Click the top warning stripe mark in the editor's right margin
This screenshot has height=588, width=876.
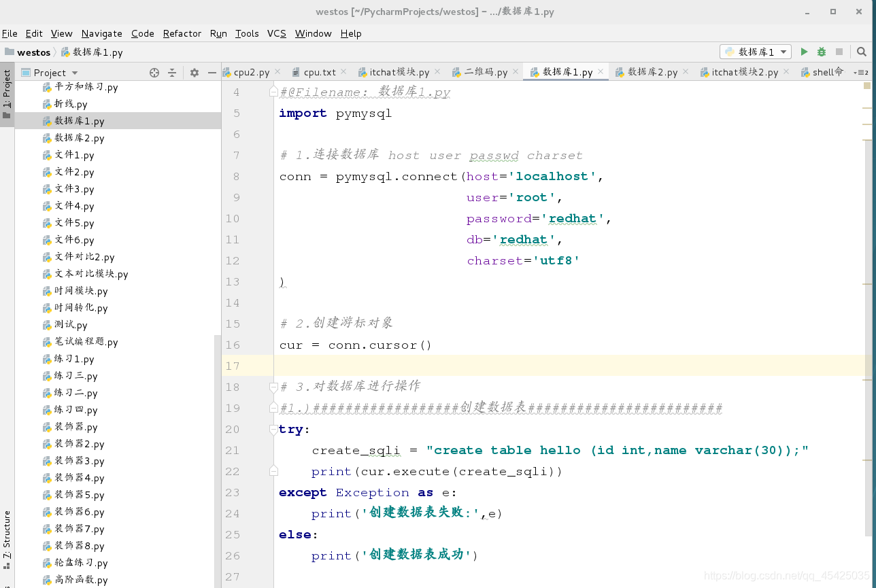(867, 107)
